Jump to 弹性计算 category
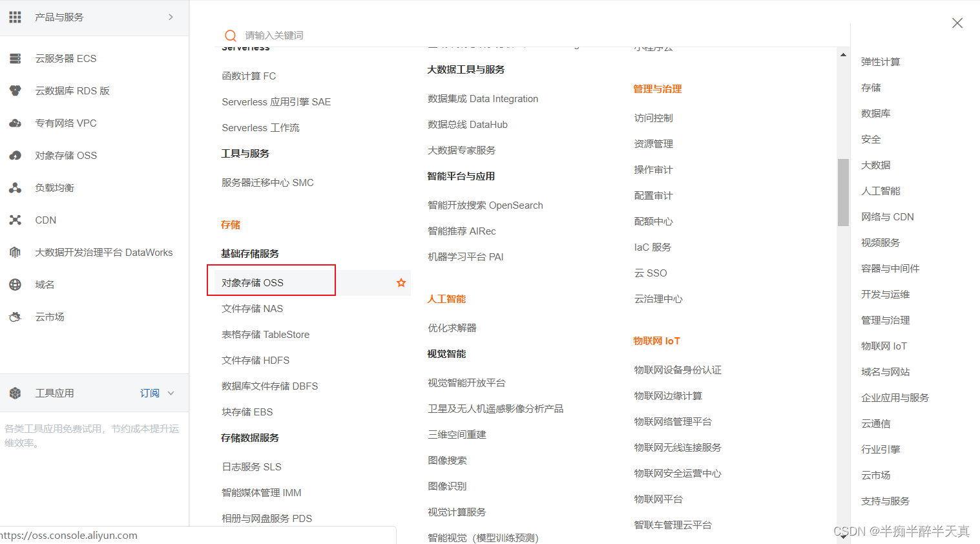Viewport: 980px width, 544px height. tap(881, 61)
